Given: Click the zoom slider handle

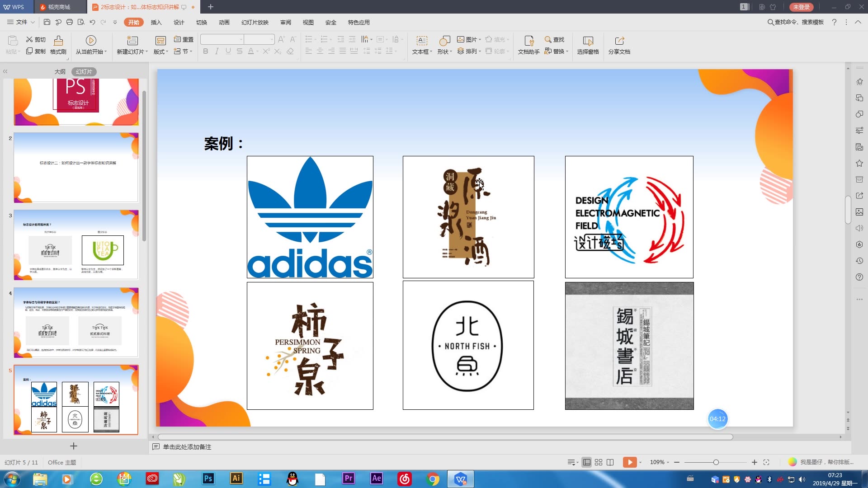Looking at the screenshot, I should tap(716, 462).
